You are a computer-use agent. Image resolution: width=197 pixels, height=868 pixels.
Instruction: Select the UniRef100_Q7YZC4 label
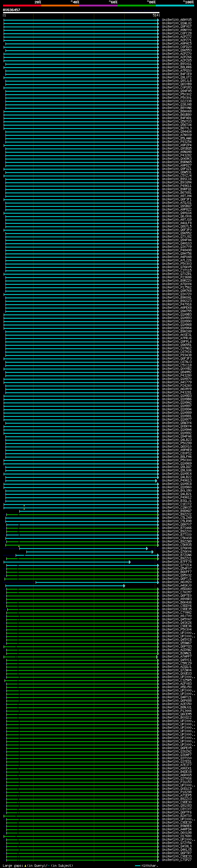[x=176, y=565]
